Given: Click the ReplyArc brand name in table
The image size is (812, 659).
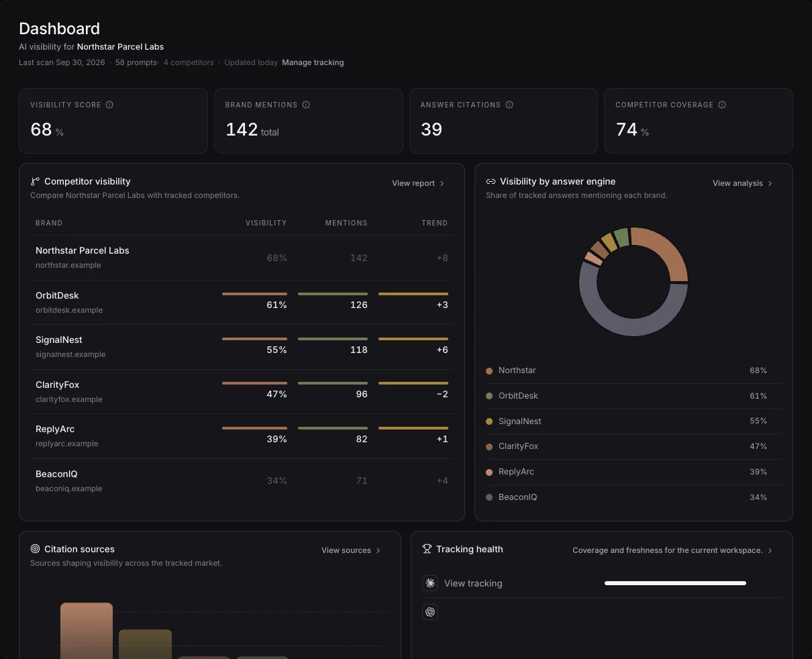Looking at the screenshot, I should [55, 429].
